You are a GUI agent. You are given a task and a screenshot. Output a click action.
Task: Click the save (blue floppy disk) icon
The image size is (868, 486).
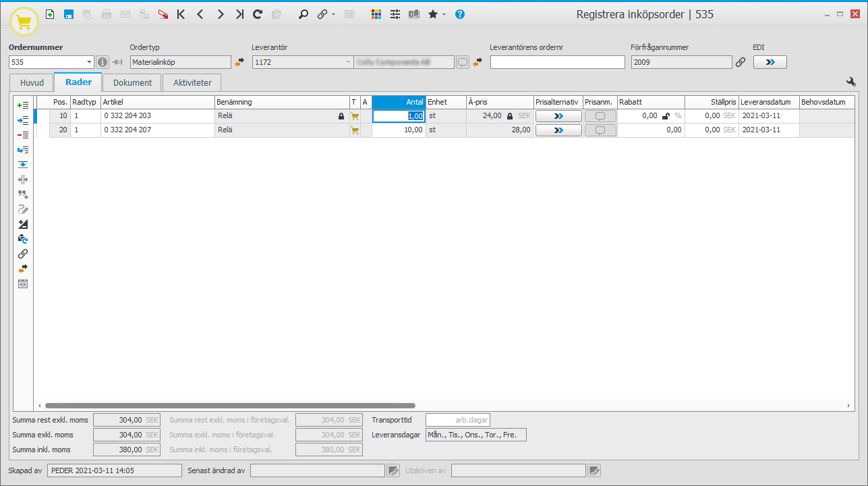[x=68, y=14]
